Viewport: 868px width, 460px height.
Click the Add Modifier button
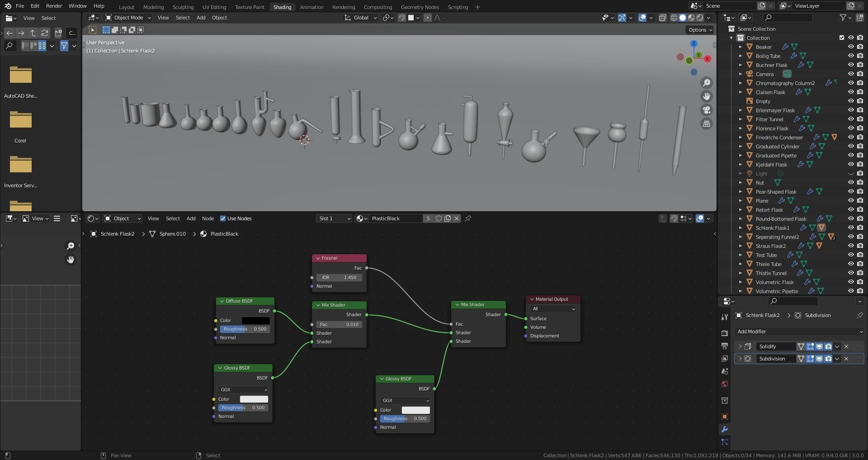pyautogui.click(x=799, y=332)
